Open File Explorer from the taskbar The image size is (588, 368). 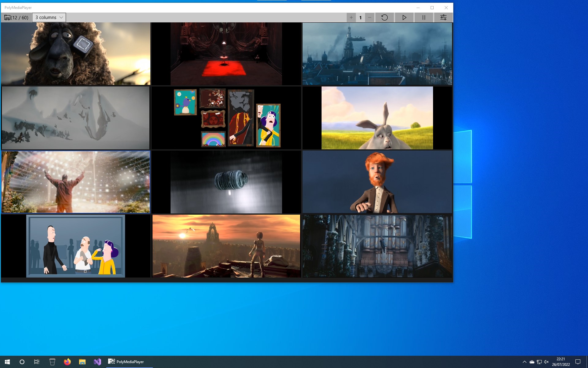click(82, 362)
